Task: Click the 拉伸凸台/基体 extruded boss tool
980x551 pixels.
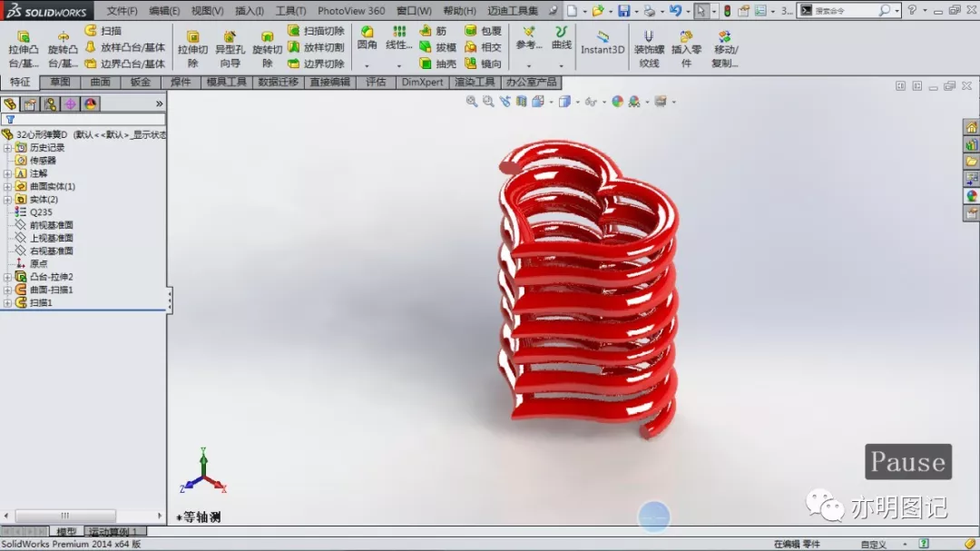Action: (23, 49)
